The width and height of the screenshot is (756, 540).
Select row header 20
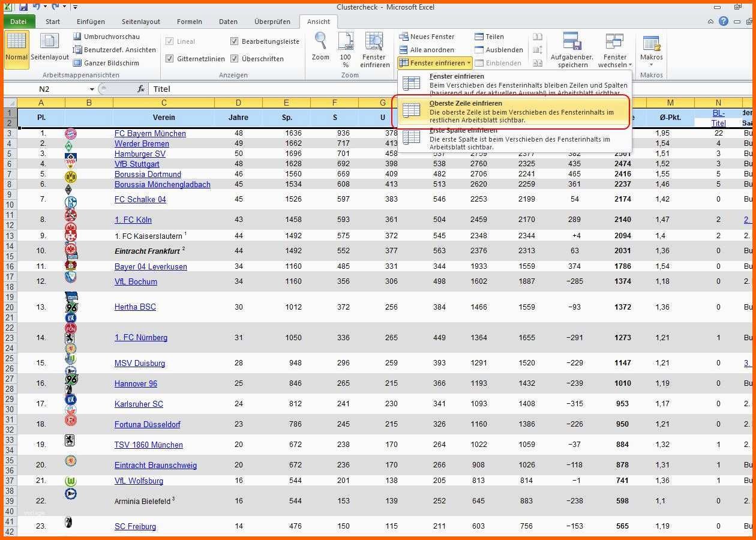(10, 307)
